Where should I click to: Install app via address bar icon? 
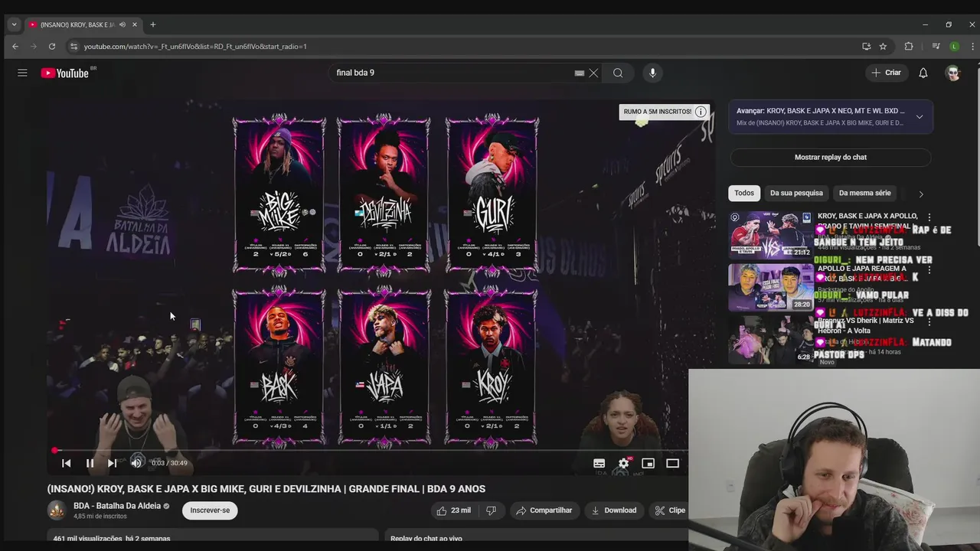pyautogui.click(x=866, y=47)
